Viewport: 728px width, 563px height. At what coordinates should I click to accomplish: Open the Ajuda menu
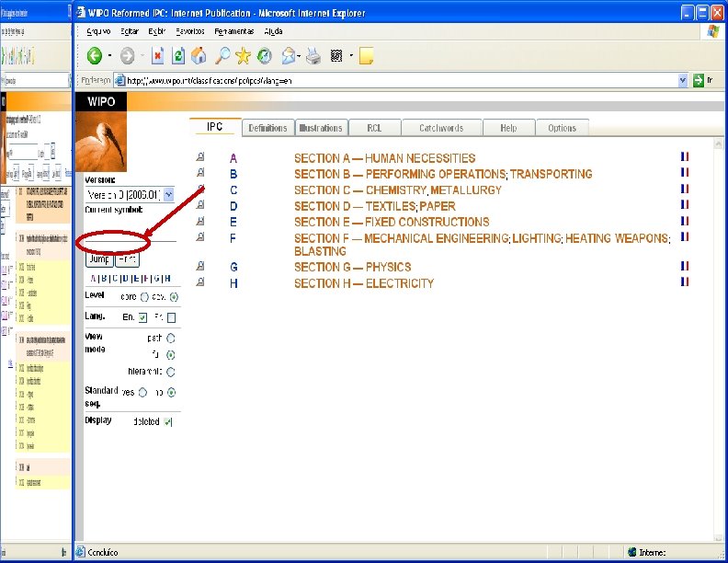tap(273, 31)
